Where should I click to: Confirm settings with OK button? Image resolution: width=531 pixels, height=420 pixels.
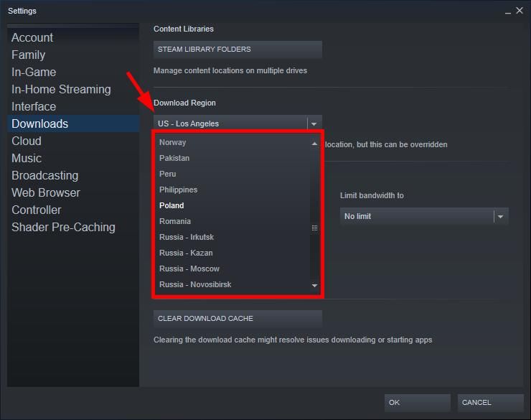417,402
